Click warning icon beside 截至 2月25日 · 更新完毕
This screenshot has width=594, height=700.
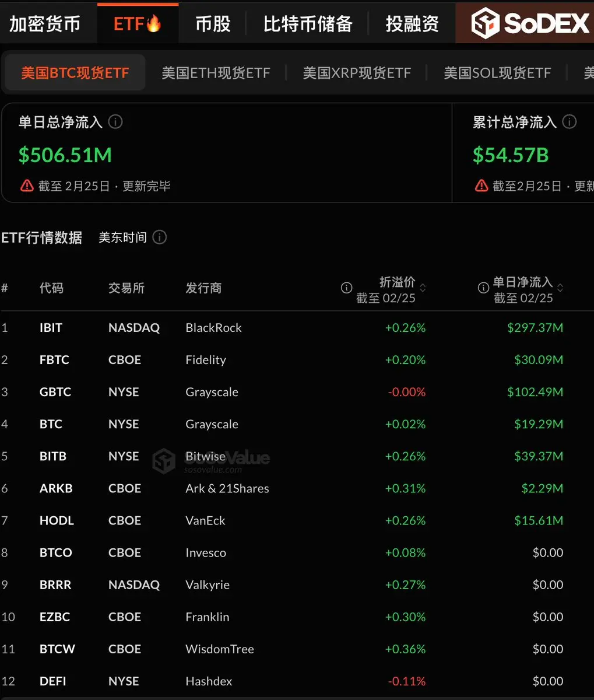(27, 185)
